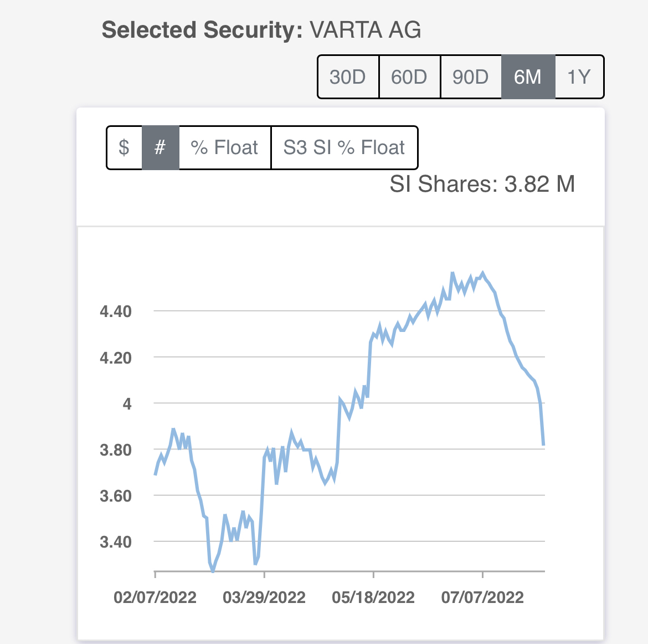Click the final data point of the chart

pyautogui.click(x=543, y=444)
